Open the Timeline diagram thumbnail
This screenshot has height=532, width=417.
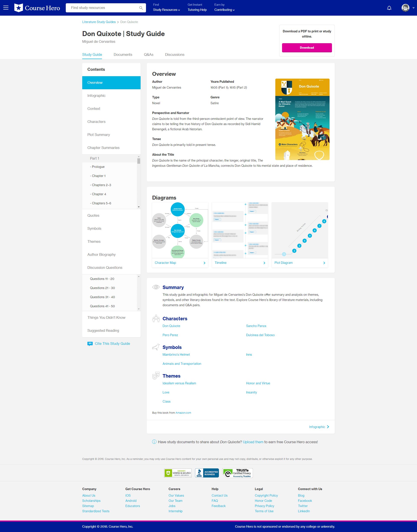(x=240, y=230)
